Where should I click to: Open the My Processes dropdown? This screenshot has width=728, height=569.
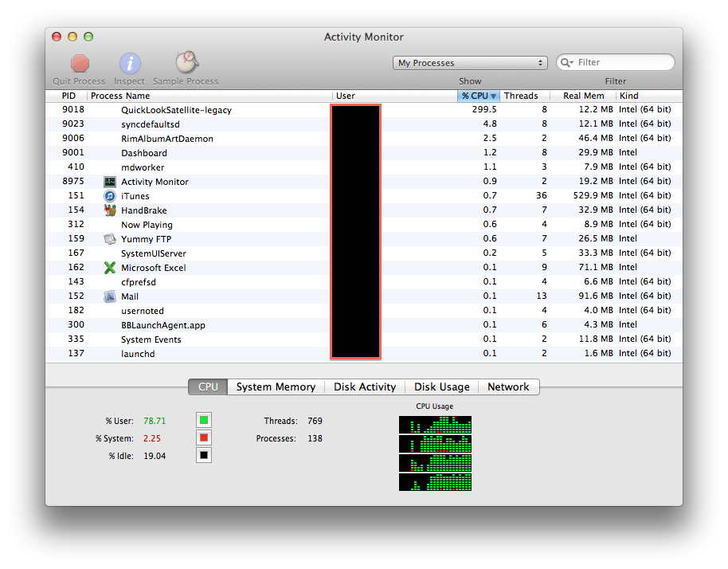tap(470, 63)
